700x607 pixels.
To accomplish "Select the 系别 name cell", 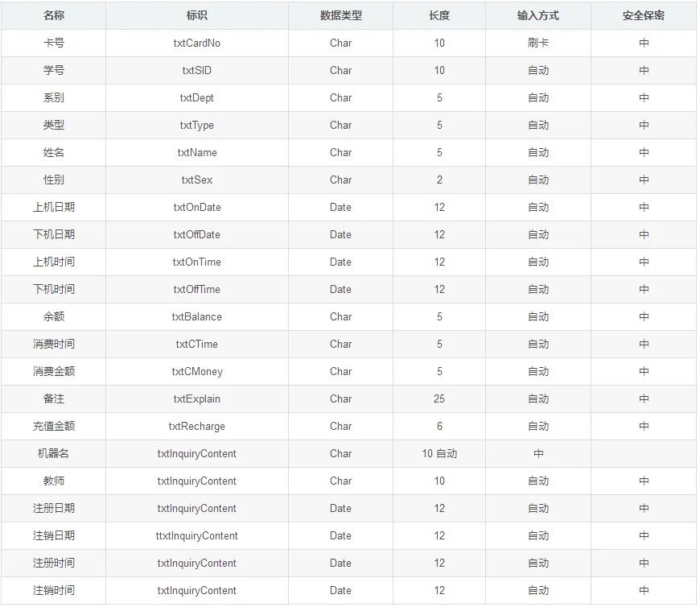I will tap(54, 97).
